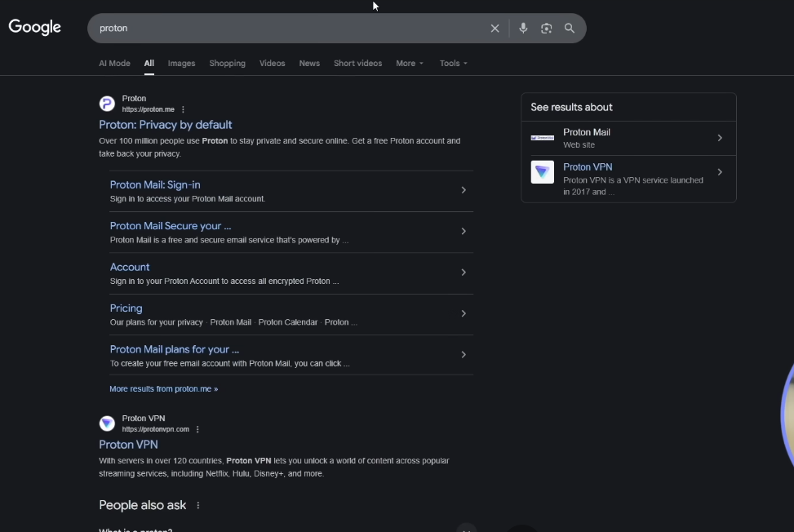
Task: Open search by image camera icon
Action: 546,29
